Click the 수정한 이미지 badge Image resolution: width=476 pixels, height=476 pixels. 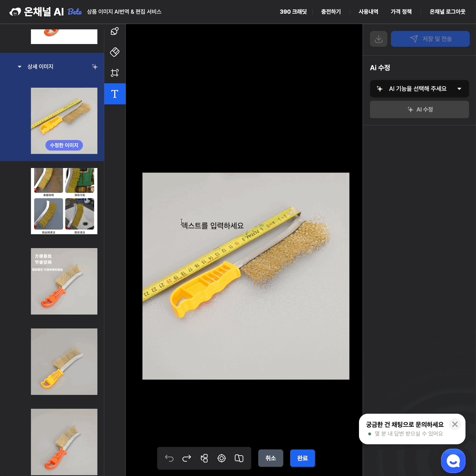pos(64,145)
